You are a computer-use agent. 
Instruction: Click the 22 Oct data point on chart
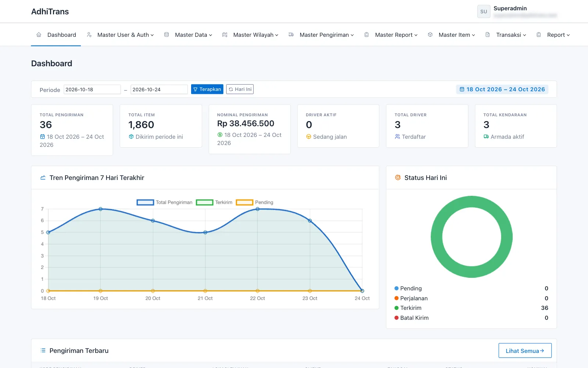pyautogui.click(x=258, y=209)
